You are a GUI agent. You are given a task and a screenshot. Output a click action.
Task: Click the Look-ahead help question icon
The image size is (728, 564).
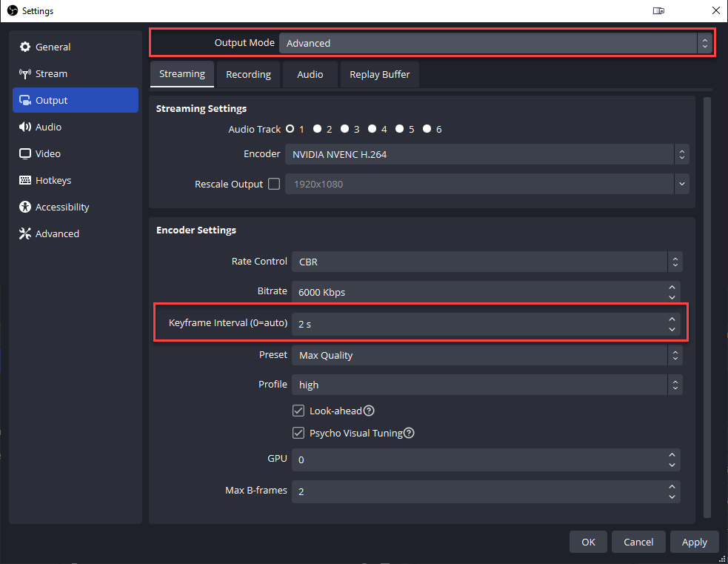coord(369,411)
